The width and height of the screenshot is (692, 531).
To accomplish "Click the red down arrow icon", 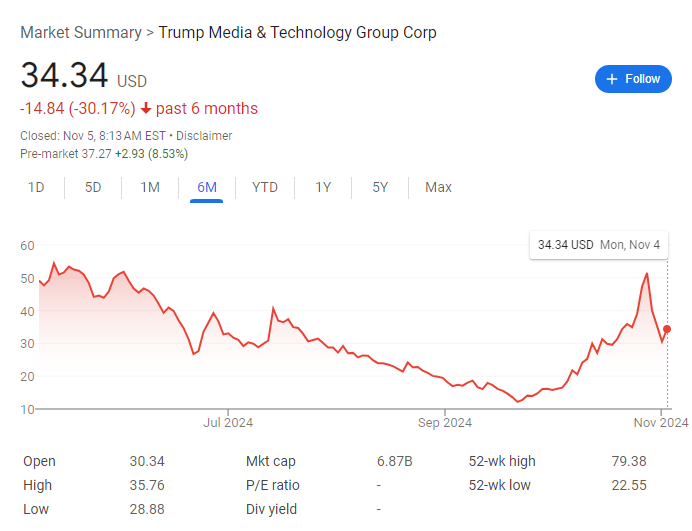I will point(146,109).
